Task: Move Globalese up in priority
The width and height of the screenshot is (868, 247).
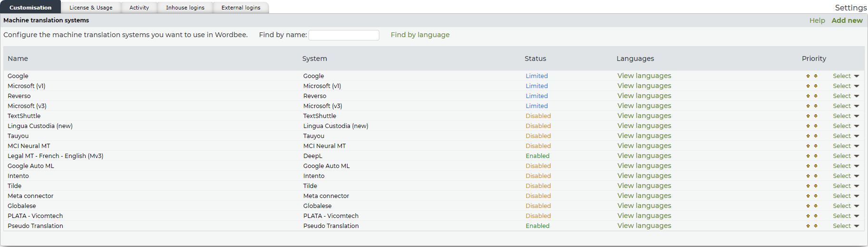Action: pos(808,206)
